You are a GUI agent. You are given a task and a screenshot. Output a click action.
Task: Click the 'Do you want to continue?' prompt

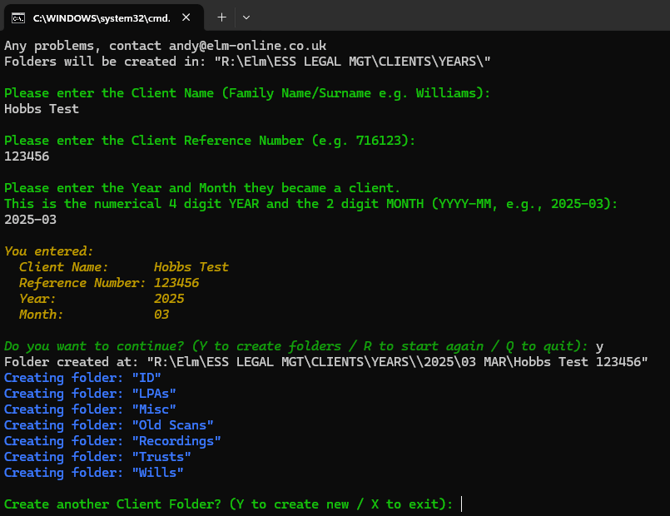(x=296, y=346)
